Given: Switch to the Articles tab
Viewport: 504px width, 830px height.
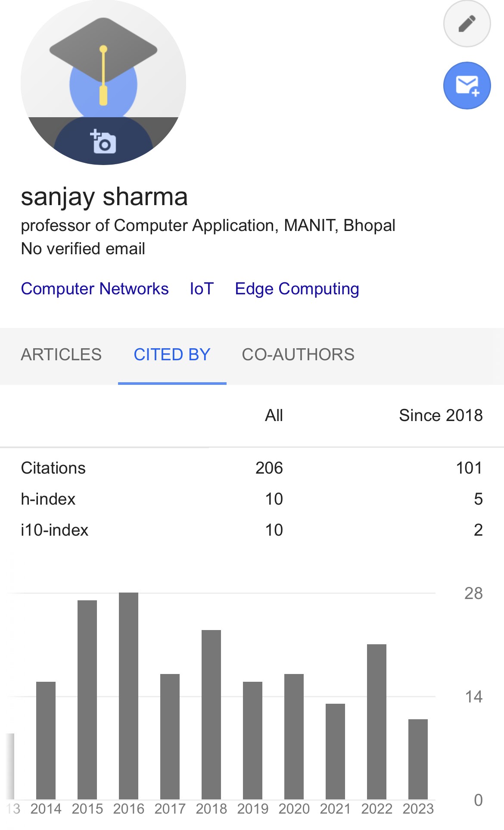Looking at the screenshot, I should point(61,355).
